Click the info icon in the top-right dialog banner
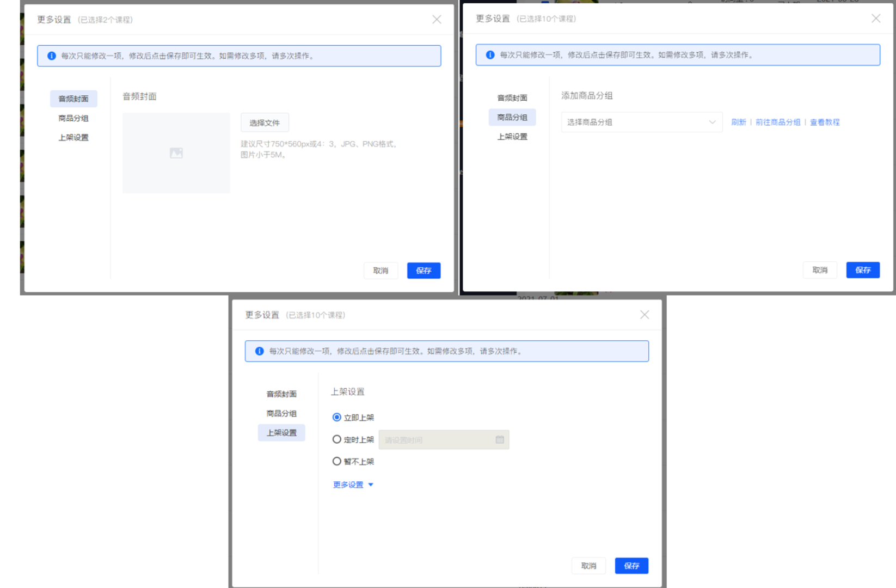Image resolution: width=896 pixels, height=588 pixels. tap(490, 55)
